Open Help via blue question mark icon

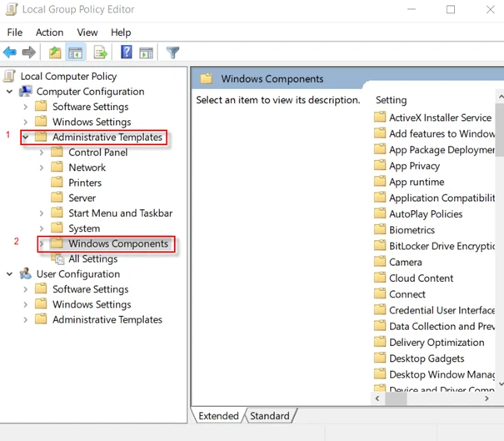point(127,53)
